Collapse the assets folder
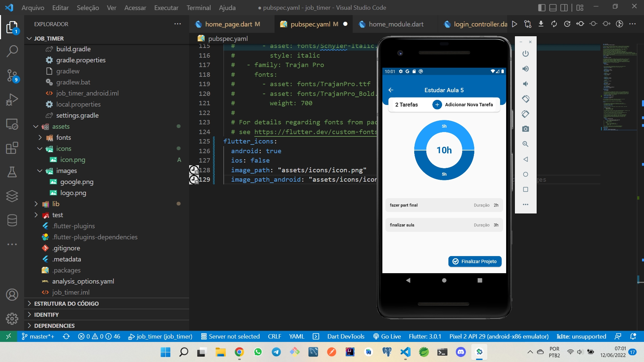The height and width of the screenshot is (362, 644). (x=60, y=126)
